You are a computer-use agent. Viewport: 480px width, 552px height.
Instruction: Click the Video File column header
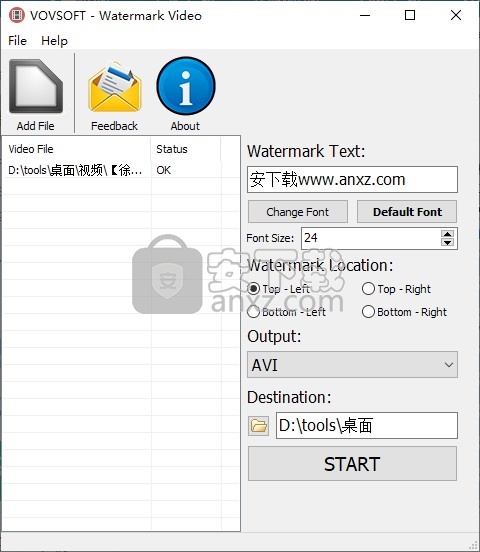pos(76,149)
